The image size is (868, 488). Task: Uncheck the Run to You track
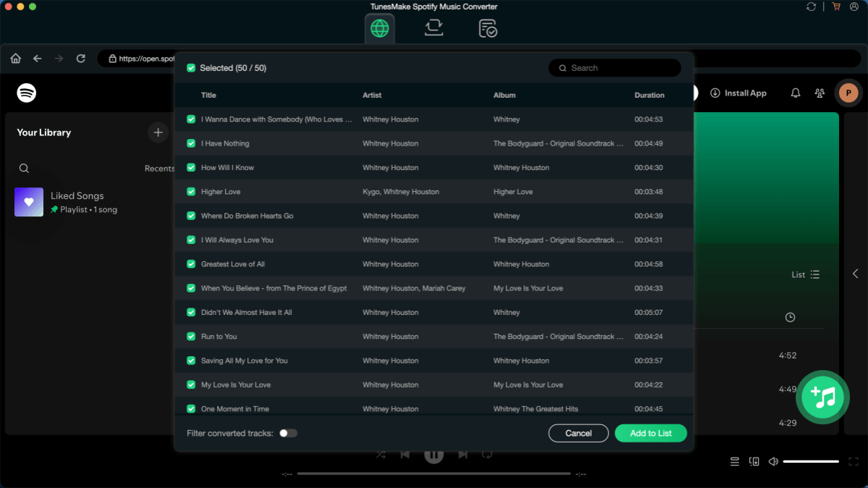(x=191, y=337)
